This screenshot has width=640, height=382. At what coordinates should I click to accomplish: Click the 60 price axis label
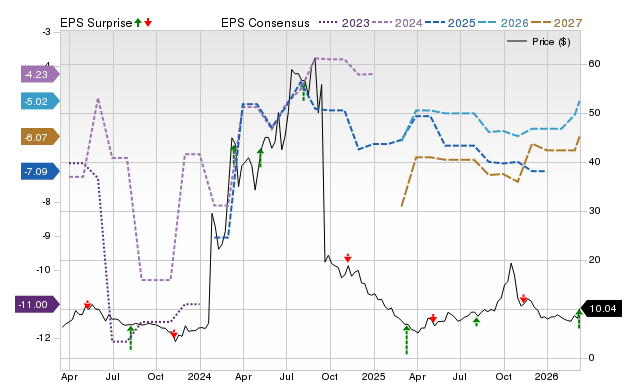click(594, 64)
